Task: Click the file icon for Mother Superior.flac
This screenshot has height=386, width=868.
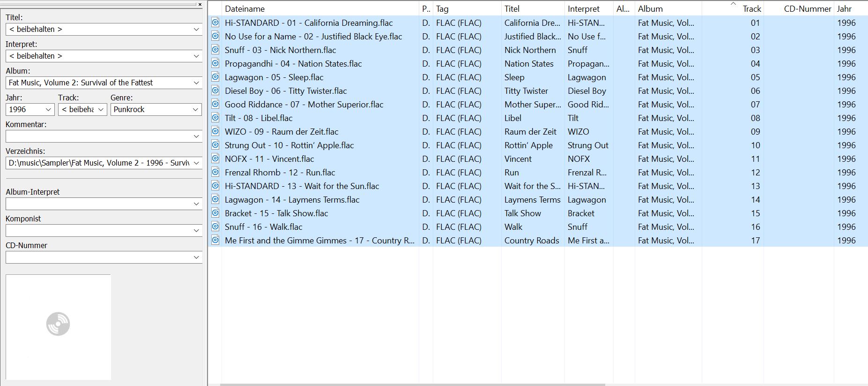Action: coord(215,104)
